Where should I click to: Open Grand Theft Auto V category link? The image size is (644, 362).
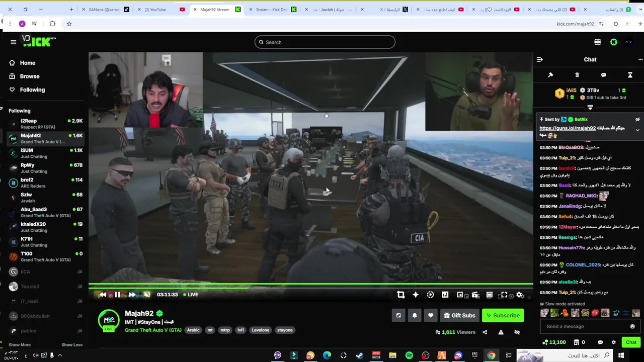tap(153, 330)
